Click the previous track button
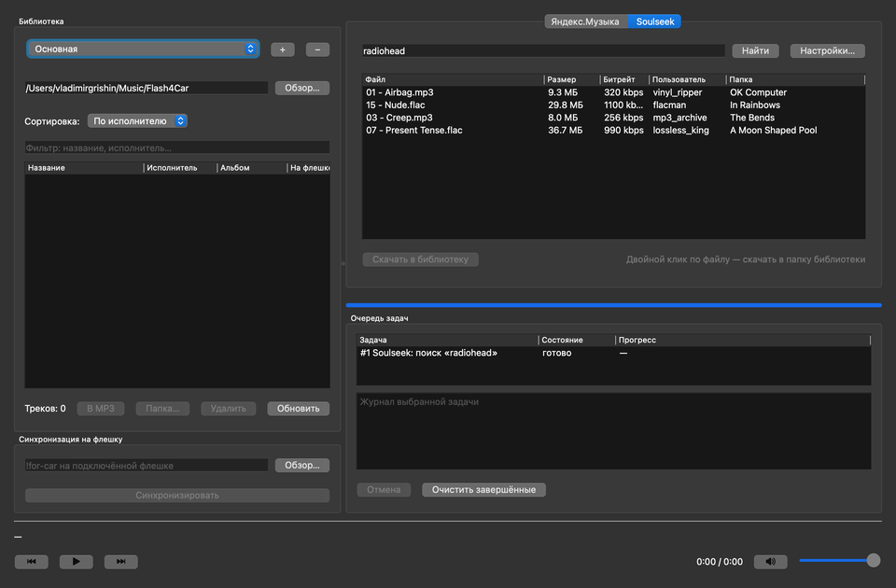The width and height of the screenshot is (896, 588). (32, 562)
